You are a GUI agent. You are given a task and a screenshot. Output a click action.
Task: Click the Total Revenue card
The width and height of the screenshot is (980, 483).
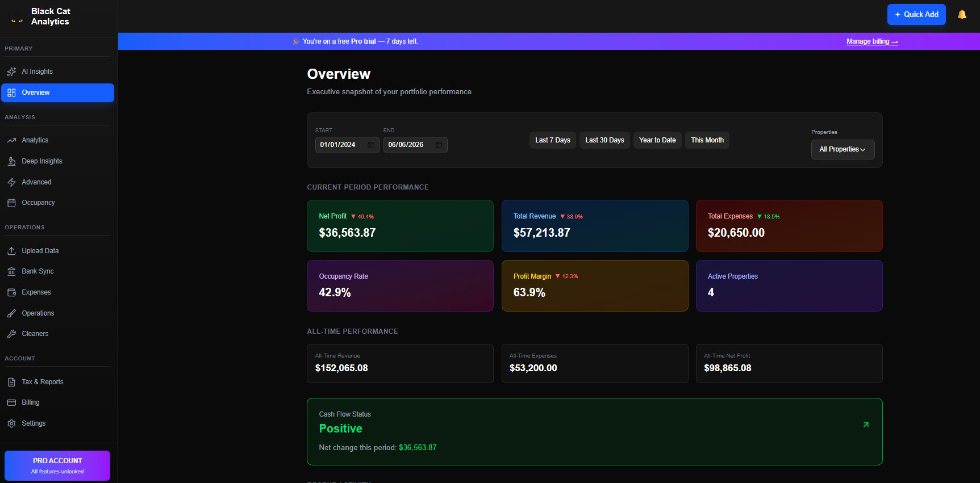(595, 226)
